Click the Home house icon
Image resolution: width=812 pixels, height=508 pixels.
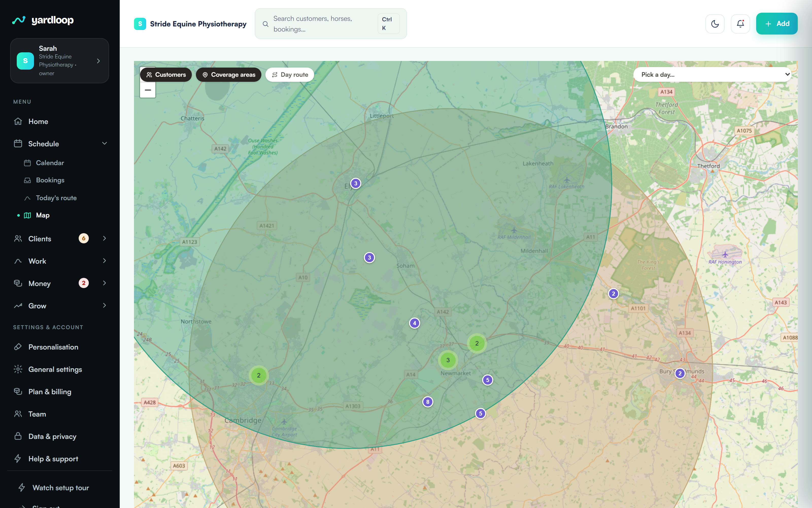click(x=18, y=121)
